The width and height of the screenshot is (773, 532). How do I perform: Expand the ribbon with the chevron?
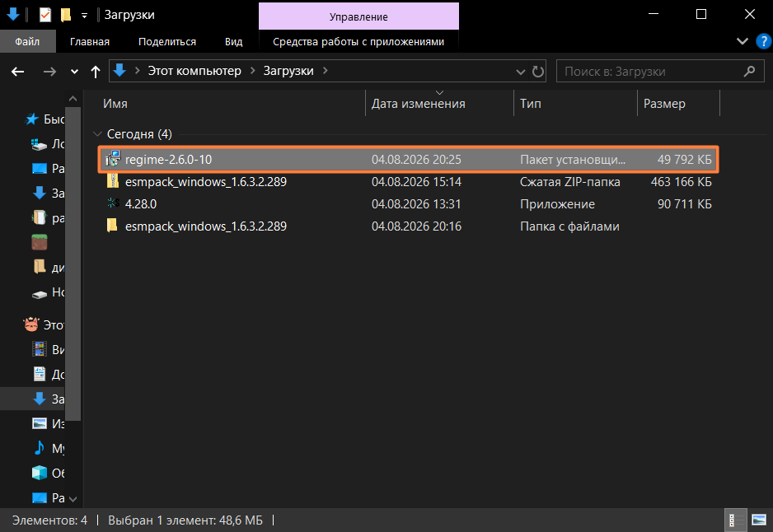pyautogui.click(x=742, y=41)
